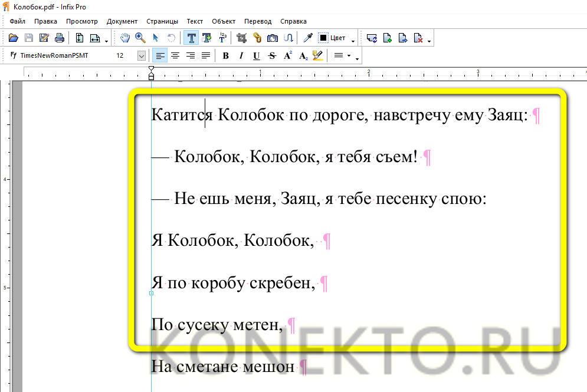Click the Цвет color button
587x392 pixels.
pos(338,38)
